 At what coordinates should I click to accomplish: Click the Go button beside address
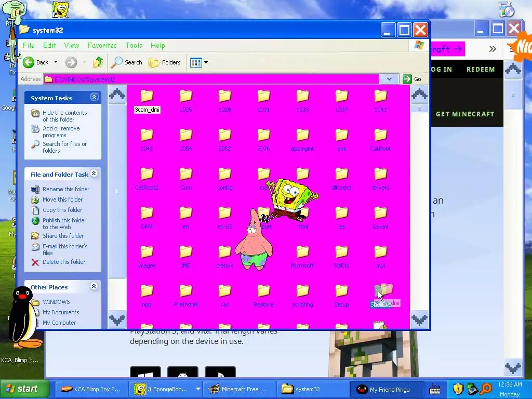[x=412, y=79]
